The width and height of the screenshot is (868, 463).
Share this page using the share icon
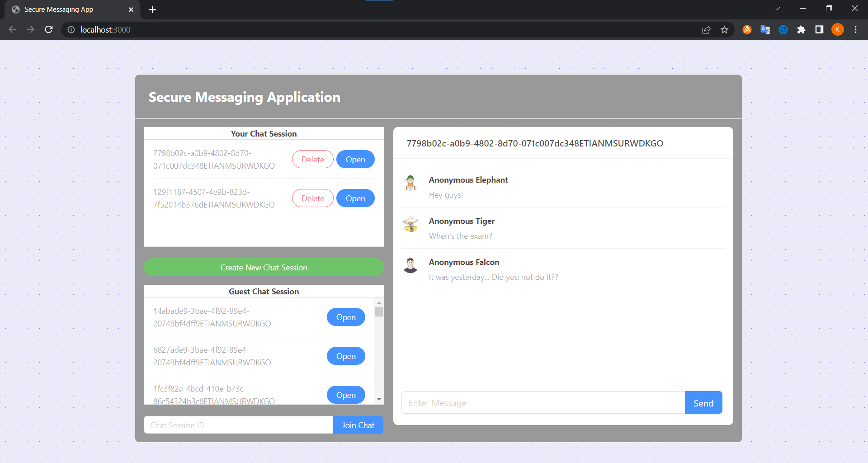pos(706,30)
